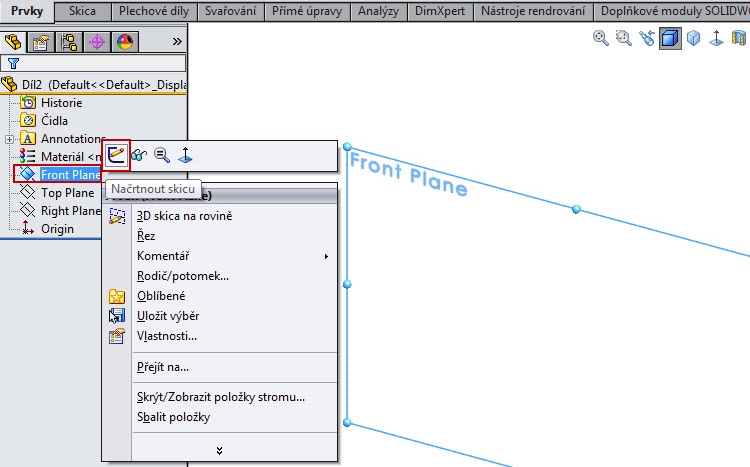Switch to the Doplňkové moduly SOLIDWORKS tab
The height and width of the screenshot is (467, 750).
coord(672,11)
